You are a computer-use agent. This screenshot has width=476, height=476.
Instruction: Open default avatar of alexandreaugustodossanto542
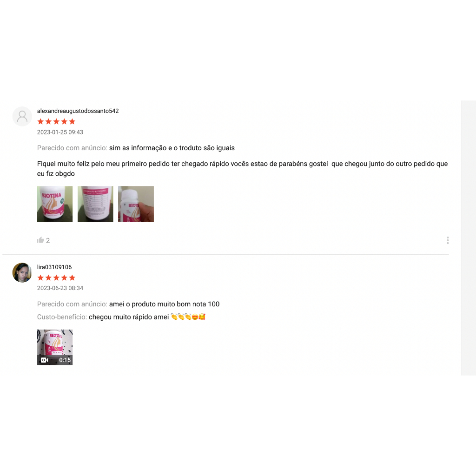[22, 116]
